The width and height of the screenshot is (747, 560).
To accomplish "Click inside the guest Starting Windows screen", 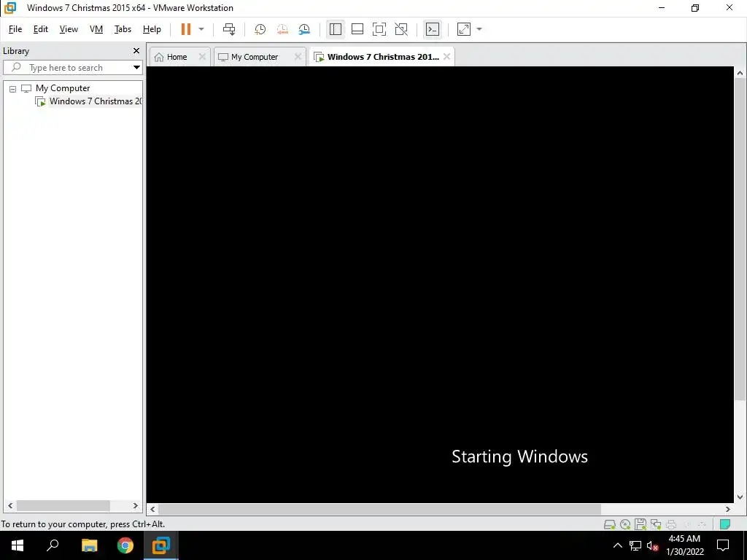I will (x=440, y=284).
